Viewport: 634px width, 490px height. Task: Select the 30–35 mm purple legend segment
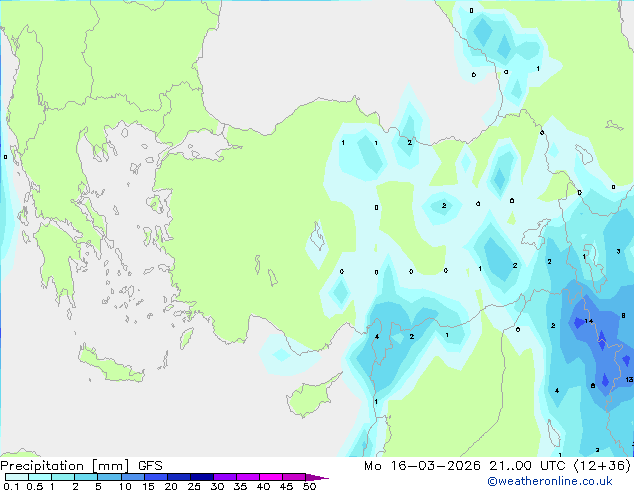click(225, 477)
